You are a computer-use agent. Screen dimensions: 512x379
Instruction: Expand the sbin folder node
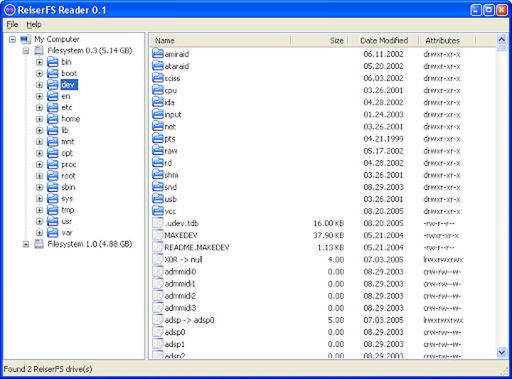pyautogui.click(x=39, y=187)
